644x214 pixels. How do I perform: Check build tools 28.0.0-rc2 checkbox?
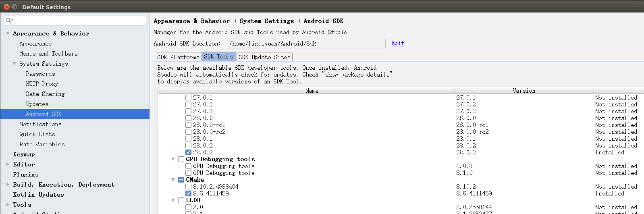coord(188,132)
